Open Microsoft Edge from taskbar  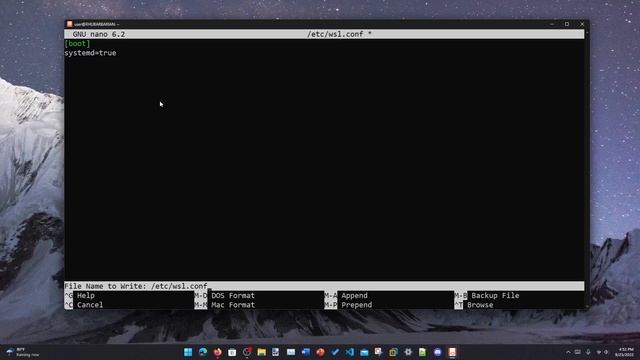coord(203,352)
